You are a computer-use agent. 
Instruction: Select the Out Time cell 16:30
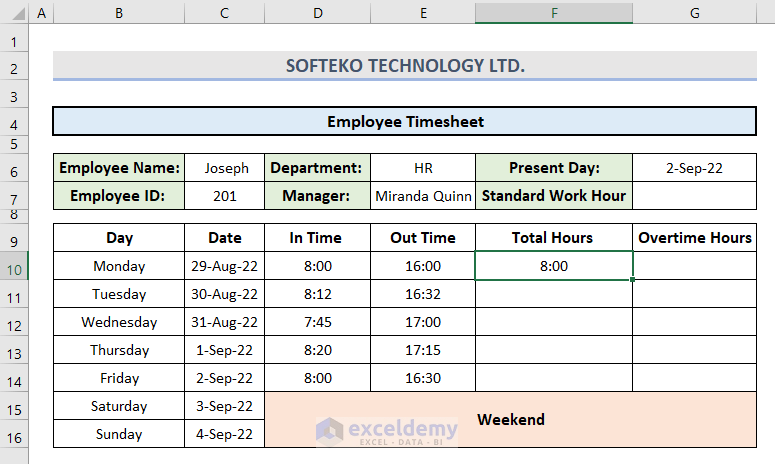[423, 378]
